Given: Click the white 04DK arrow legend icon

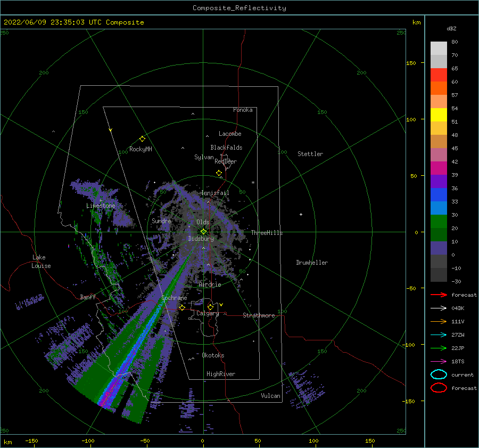Looking at the screenshot, I should (439, 308).
